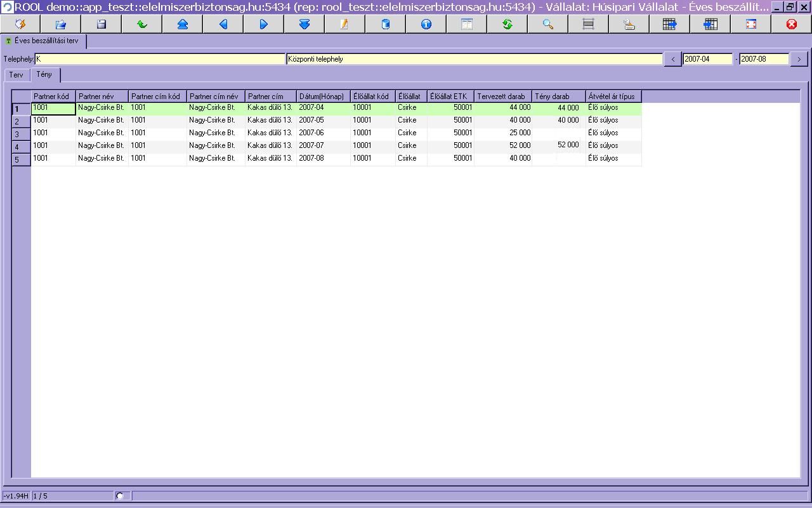The width and height of the screenshot is (812, 508).
Task: Click the lightning shield toolbar icon
Action: click(x=20, y=24)
